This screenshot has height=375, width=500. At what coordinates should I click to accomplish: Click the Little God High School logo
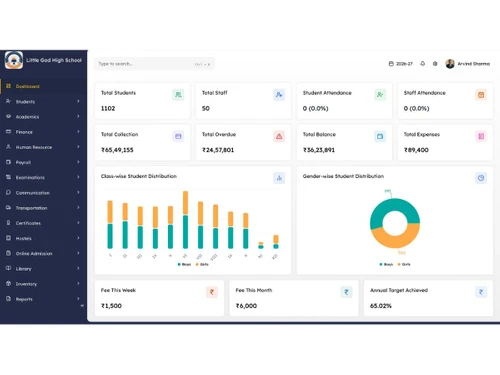[x=14, y=60]
